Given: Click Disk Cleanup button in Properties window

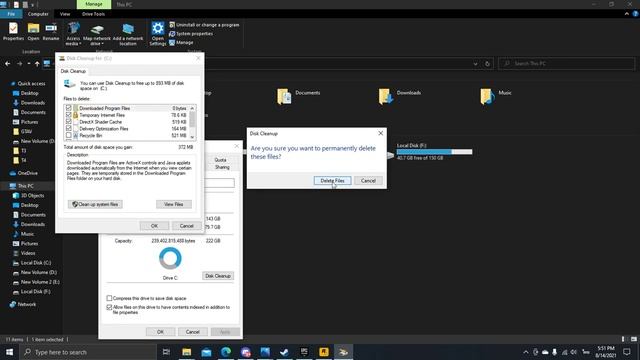Looking at the screenshot, I should click(x=218, y=276).
